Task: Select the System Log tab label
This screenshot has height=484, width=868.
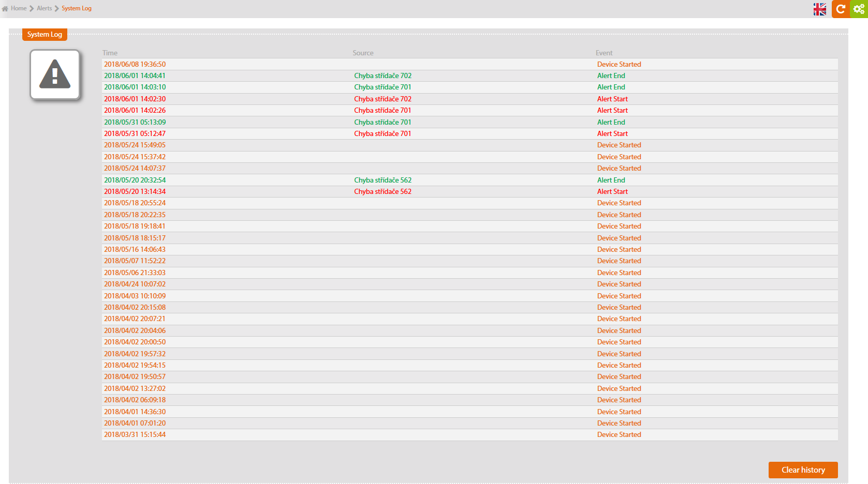Action: tap(45, 35)
